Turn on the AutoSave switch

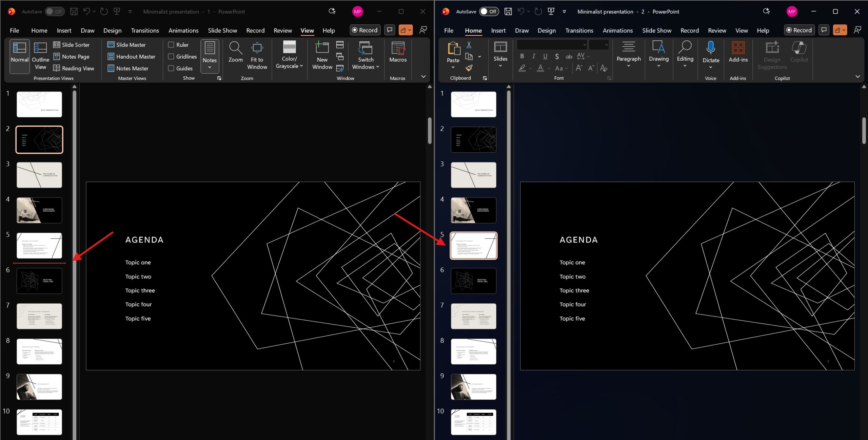tap(55, 11)
